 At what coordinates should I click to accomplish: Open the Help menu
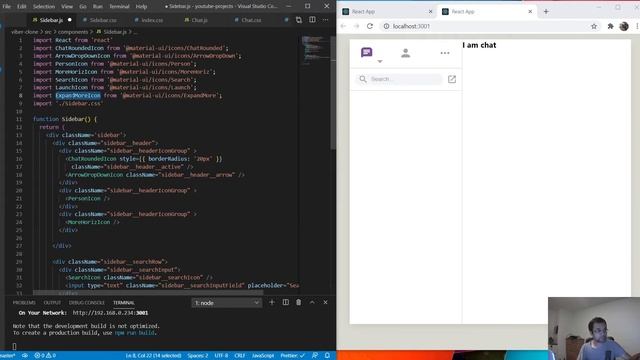pyautogui.click(x=141, y=7)
